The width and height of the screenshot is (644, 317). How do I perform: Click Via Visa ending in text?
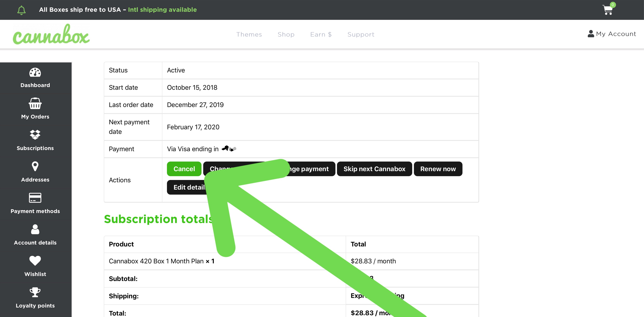pos(192,149)
